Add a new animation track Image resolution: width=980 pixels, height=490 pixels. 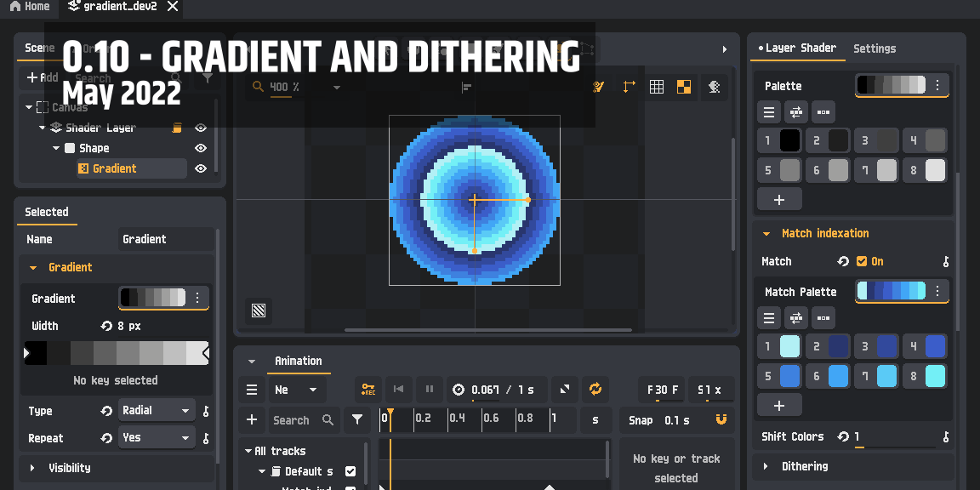pyautogui.click(x=251, y=420)
